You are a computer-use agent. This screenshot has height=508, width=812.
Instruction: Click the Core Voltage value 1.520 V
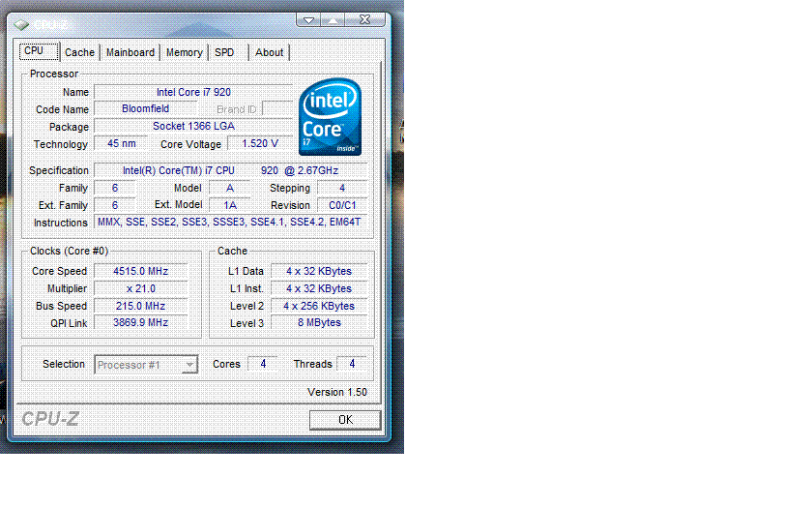point(260,143)
